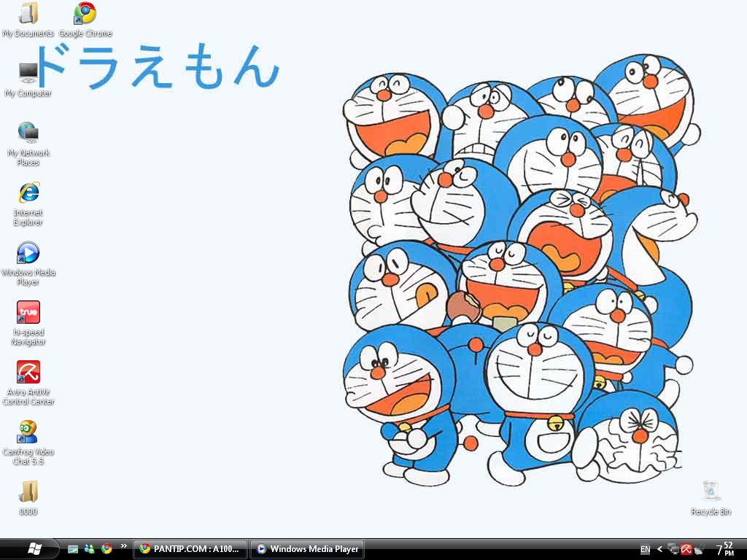Open the Windows Start menu
This screenshot has height=560, width=747.
coord(34,549)
